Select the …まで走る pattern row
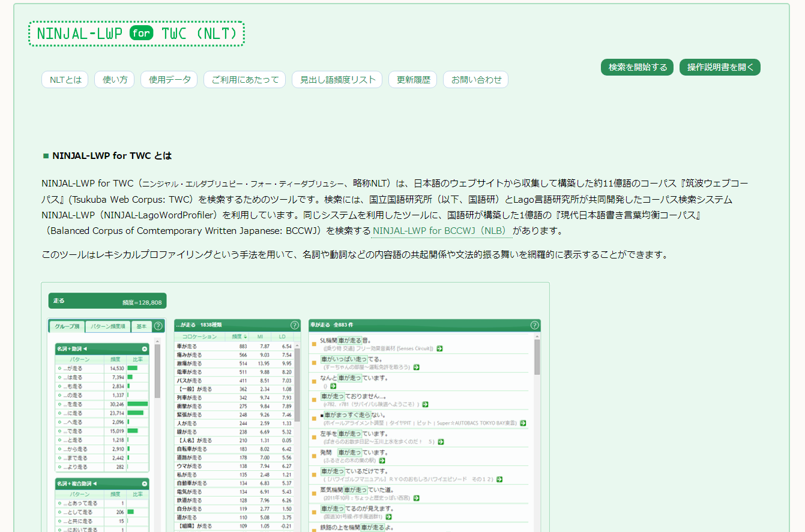Viewport: 805px width, 532px height. (102, 458)
